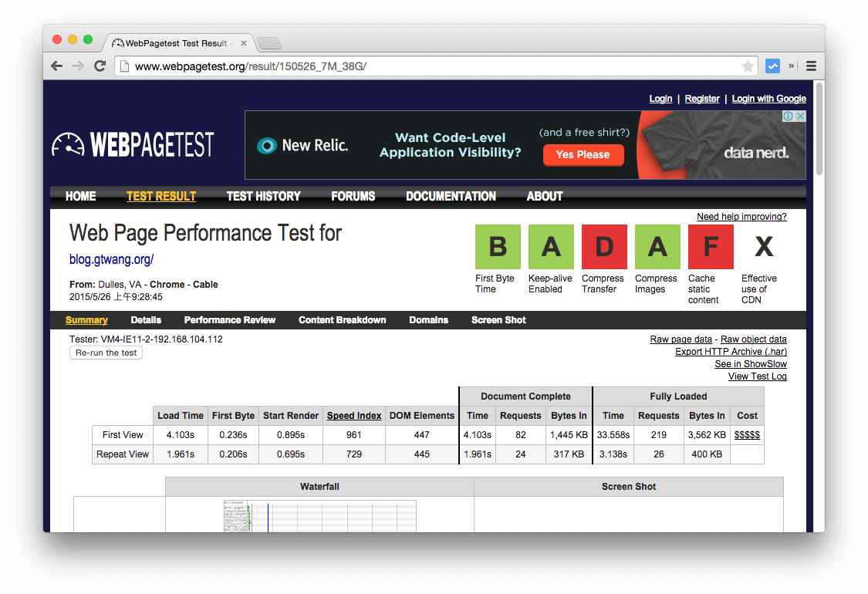Click the A Compress Images grade

point(657,247)
